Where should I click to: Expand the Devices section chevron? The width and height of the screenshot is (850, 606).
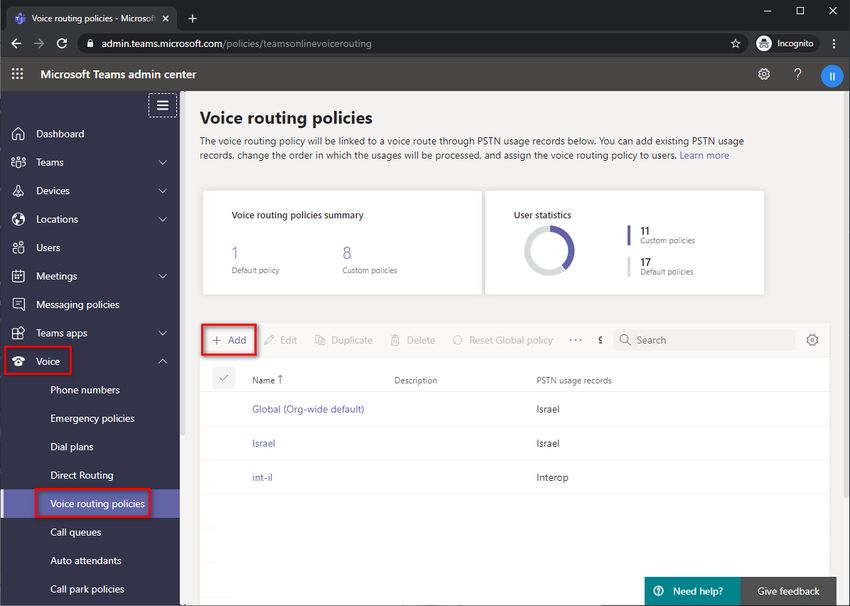[163, 191]
